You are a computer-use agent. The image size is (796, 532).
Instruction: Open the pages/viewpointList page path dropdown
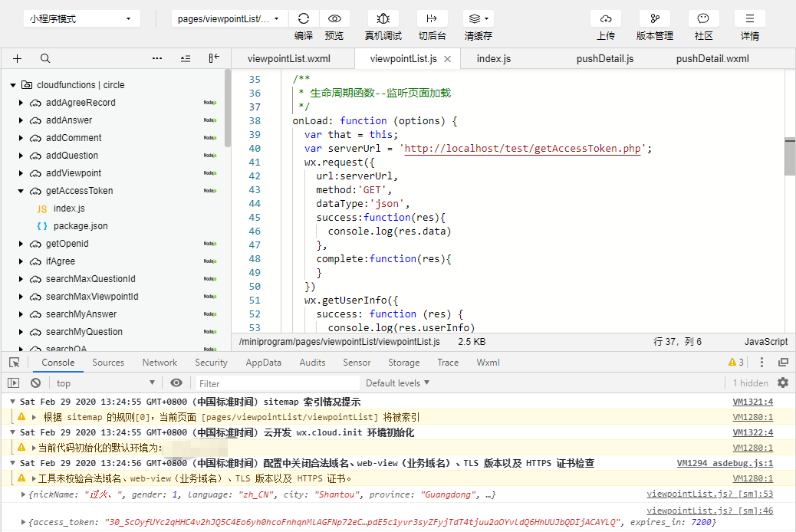tap(229, 19)
